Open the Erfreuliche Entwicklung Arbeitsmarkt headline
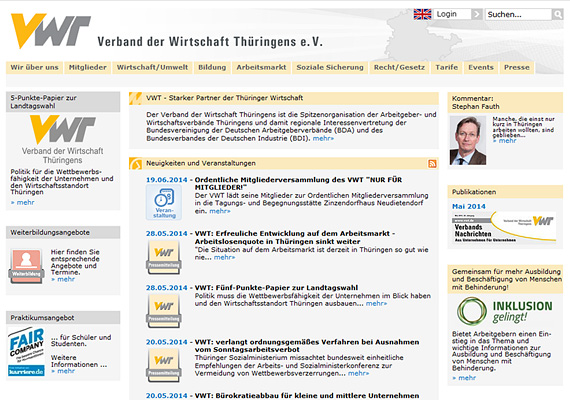This screenshot has width=570, height=400. pos(295,237)
